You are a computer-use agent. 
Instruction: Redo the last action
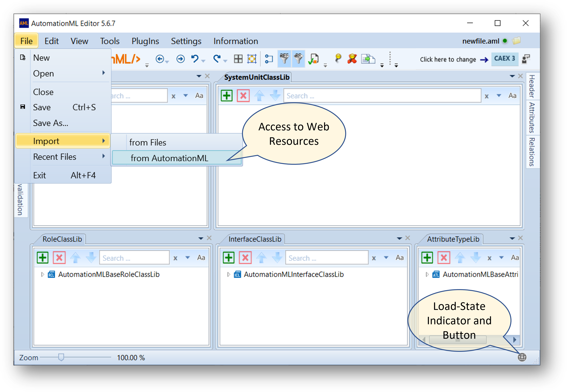(x=217, y=59)
